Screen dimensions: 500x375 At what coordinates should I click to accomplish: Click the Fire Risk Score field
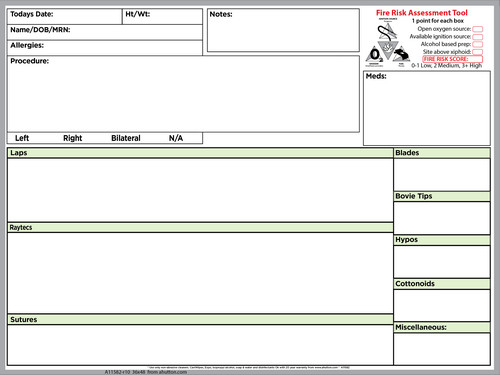[x=452, y=59]
